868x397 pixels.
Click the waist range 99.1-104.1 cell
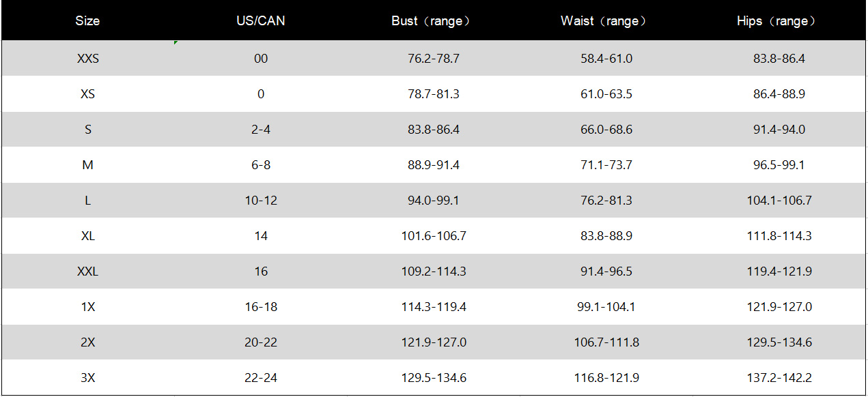(x=606, y=307)
